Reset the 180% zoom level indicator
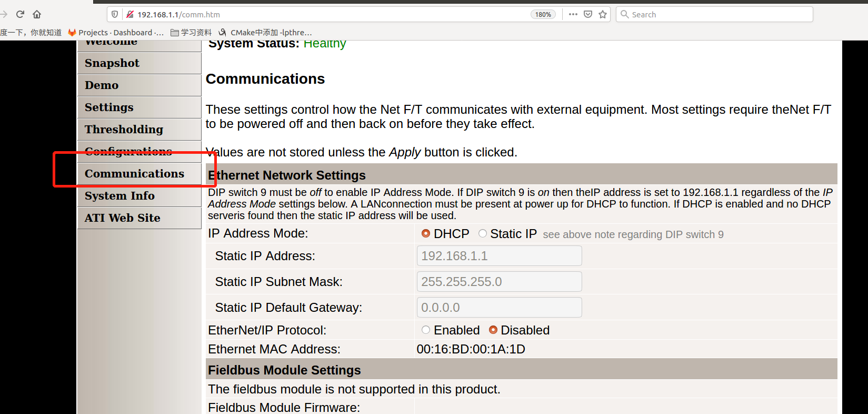The height and width of the screenshot is (414, 868). (x=543, y=14)
